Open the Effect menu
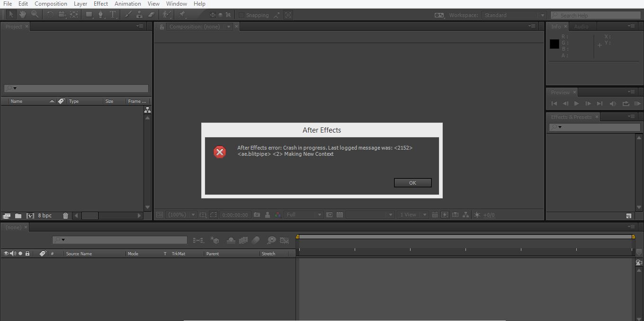 click(x=101, y=4)
